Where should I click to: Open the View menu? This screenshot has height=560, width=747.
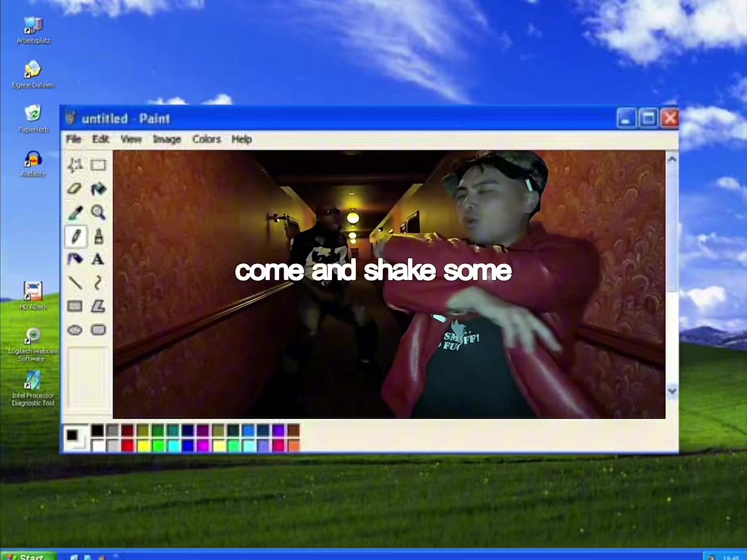click(131, 139)
